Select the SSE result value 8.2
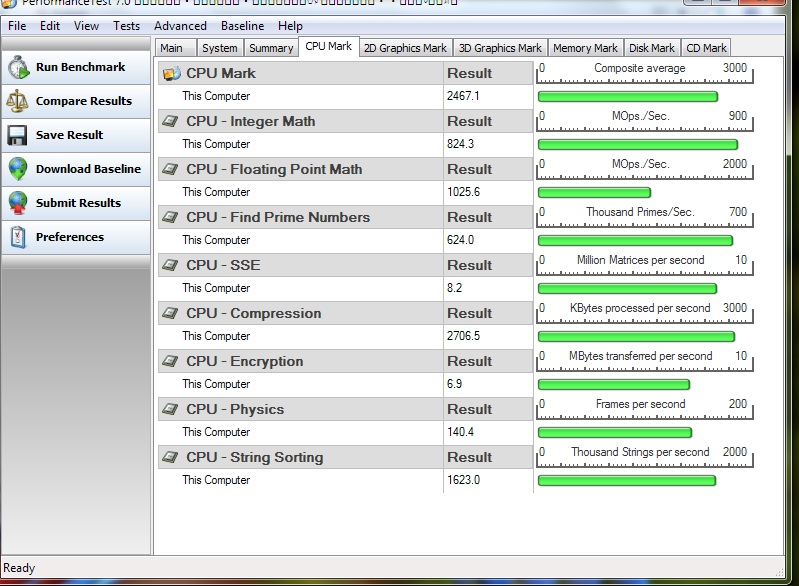The image size is (799, 586). tap(454, 288)
